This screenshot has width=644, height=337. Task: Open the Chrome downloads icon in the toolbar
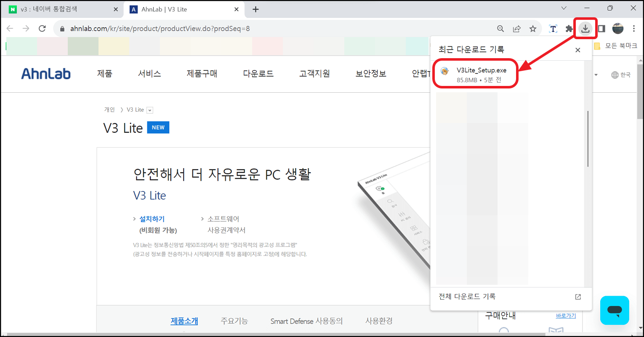(x=585, y=28)
